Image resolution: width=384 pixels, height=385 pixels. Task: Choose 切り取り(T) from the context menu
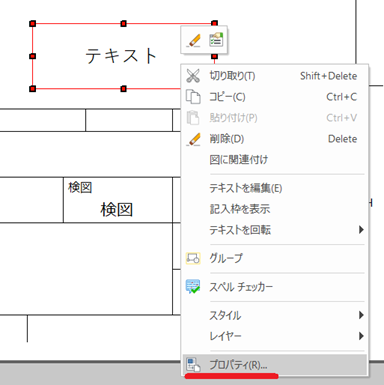click(x=275, y=76)
